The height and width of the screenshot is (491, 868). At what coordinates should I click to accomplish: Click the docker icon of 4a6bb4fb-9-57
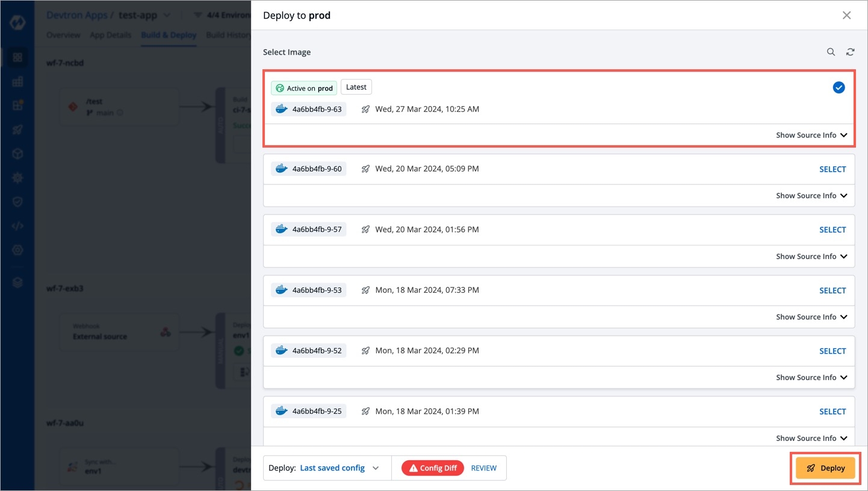pos(281,230)
